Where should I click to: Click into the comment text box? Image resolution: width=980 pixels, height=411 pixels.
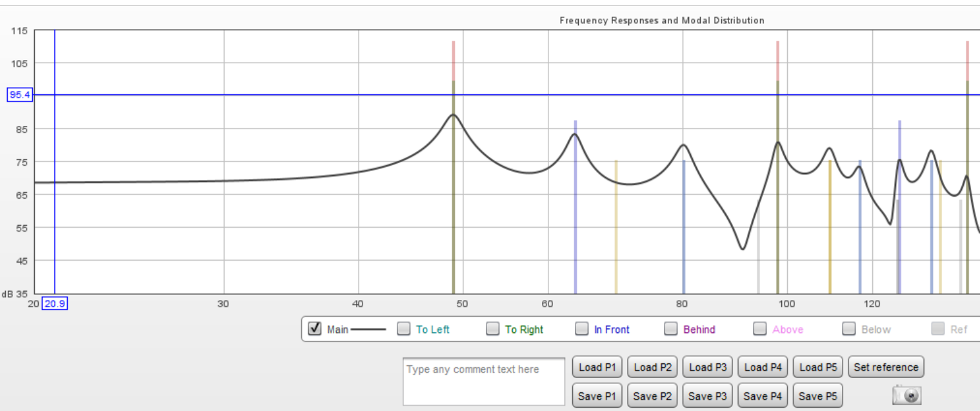484,381
